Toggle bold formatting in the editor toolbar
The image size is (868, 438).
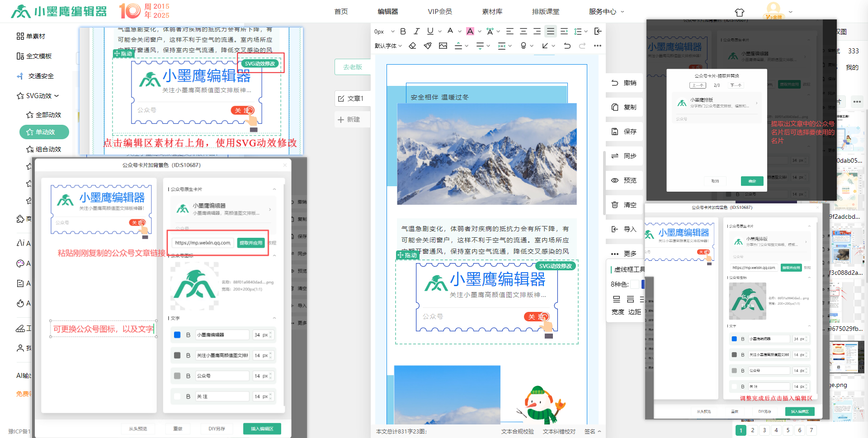click(x=403, y=31)
